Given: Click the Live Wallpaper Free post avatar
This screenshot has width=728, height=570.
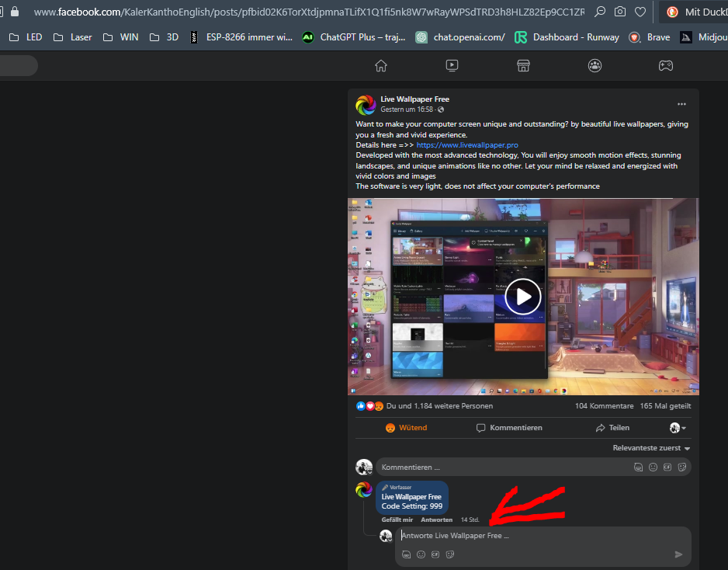Looking at the screenshot, I should point(366,105).
